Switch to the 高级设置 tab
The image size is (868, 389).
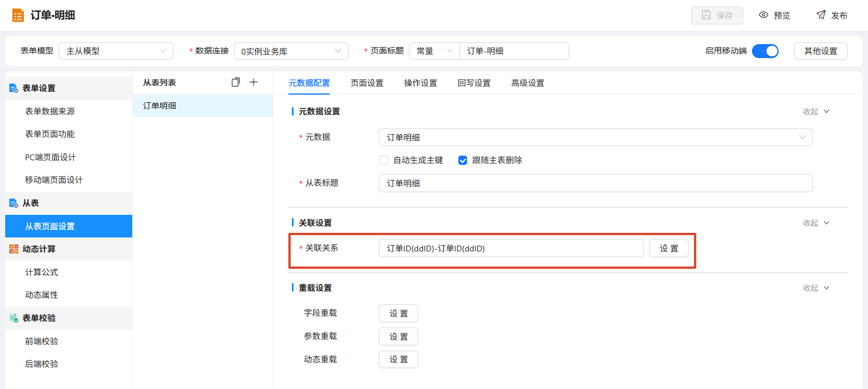point(527,83)
